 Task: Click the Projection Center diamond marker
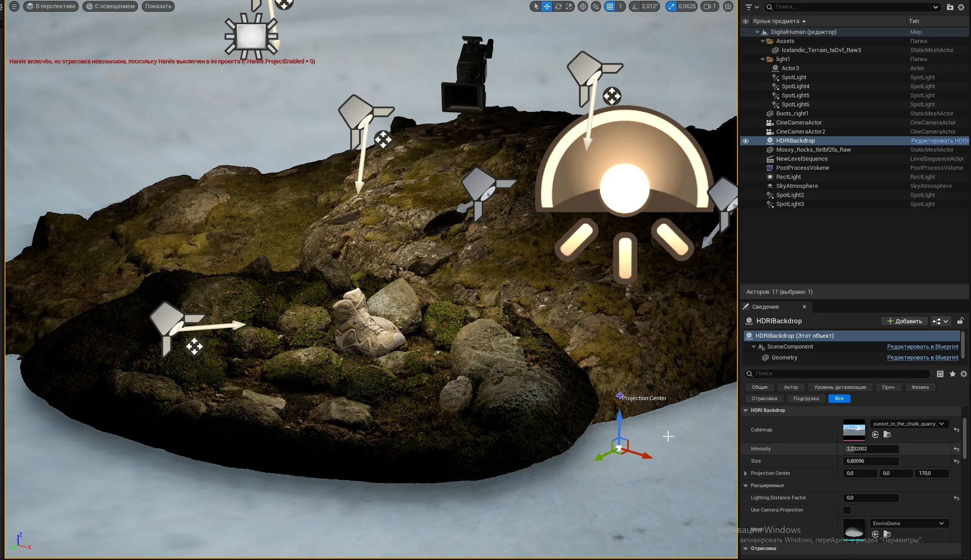(x=620, y=396)
